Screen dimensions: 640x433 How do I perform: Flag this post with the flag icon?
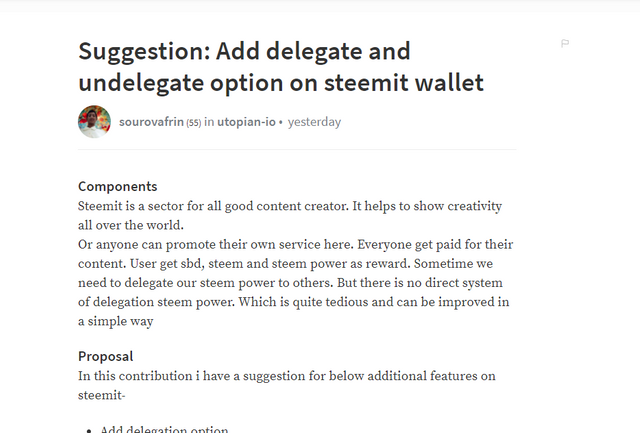(565, 44)
